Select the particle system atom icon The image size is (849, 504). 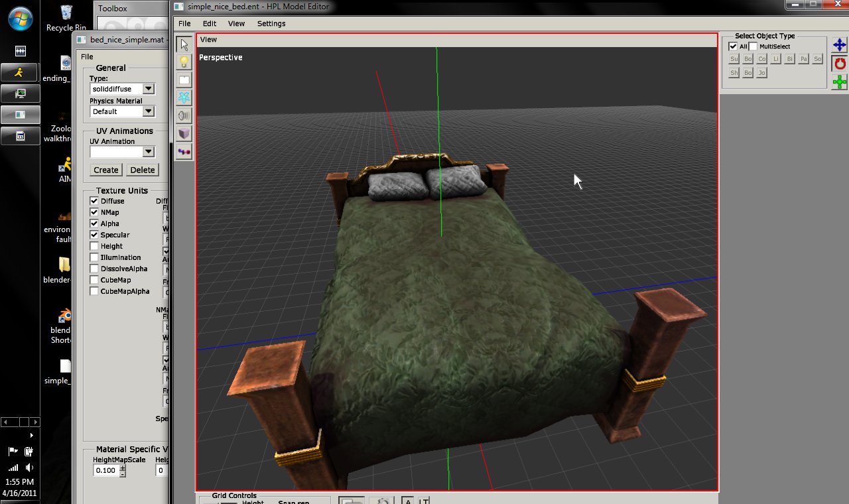click(184, 98)
